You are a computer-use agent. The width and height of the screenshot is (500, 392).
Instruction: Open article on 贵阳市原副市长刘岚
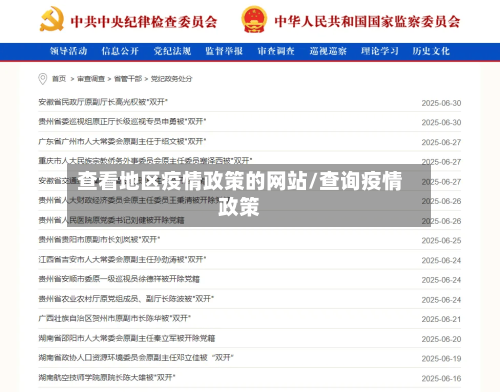[x=99, y=239]
